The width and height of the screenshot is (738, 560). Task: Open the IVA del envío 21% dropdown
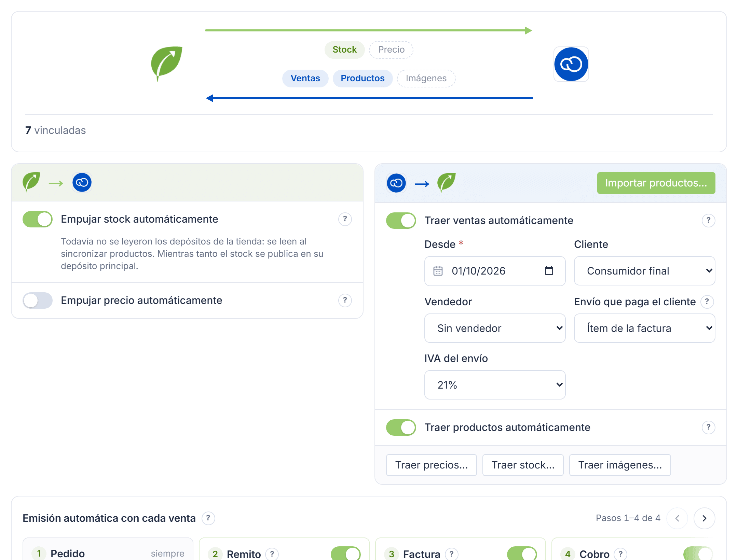[x=495, y=385]
